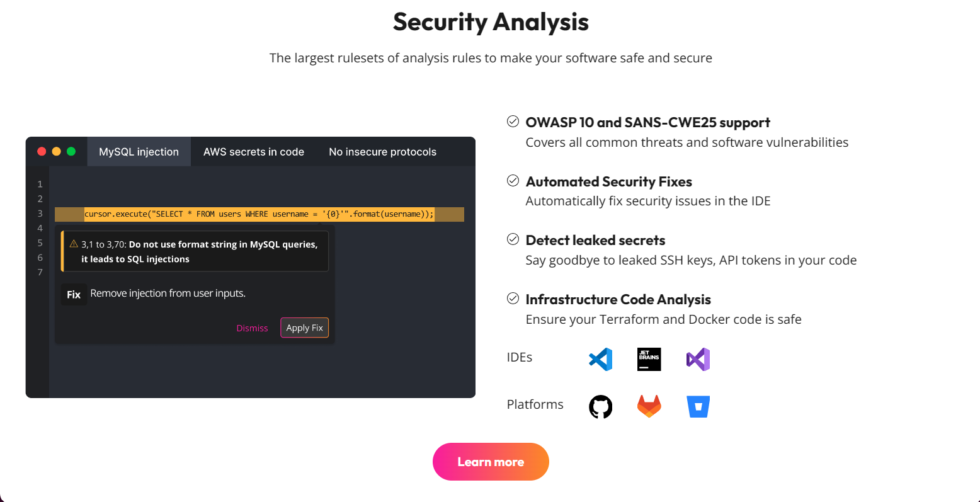Screen dimensions: 980x502
Task: Click the warning triangle in the alert
Action: click(74, 244)
